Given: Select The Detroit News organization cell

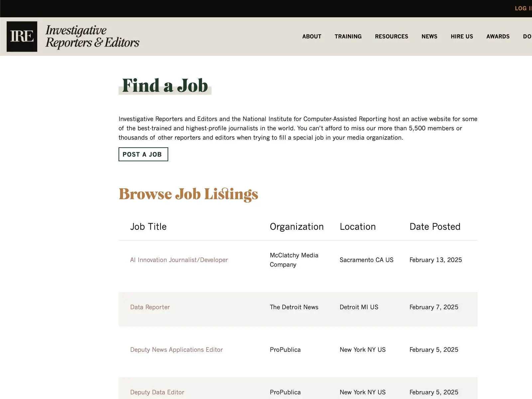Looking at the screenshot, I should tap(294, 307).
